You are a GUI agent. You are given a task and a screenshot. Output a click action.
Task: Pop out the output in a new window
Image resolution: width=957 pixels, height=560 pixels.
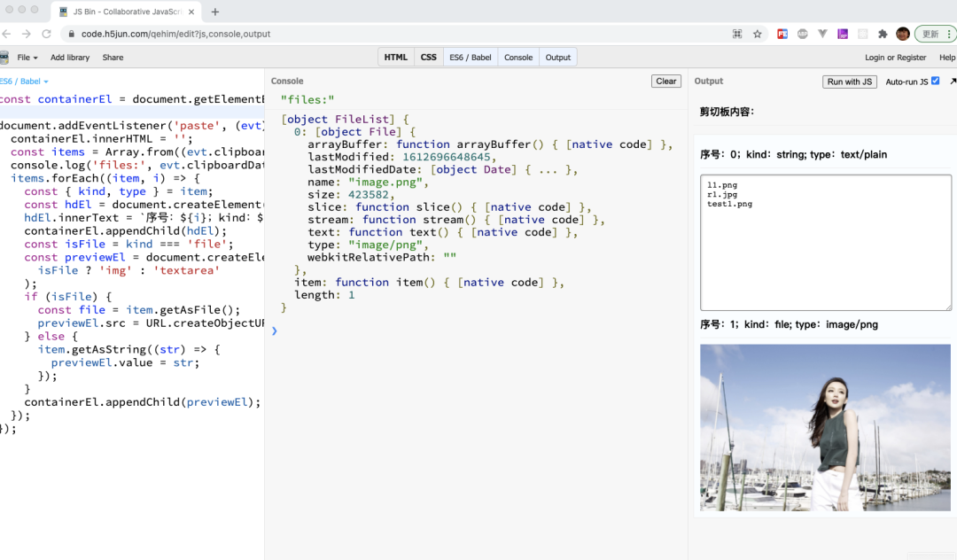click(x=953, y=82)
